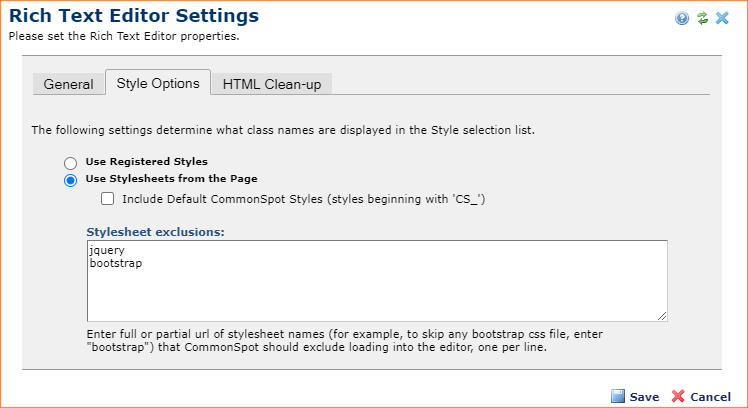748x408 pixels.
Task: Click the blue floppy disk Save icon
Action: click(618, 396)
